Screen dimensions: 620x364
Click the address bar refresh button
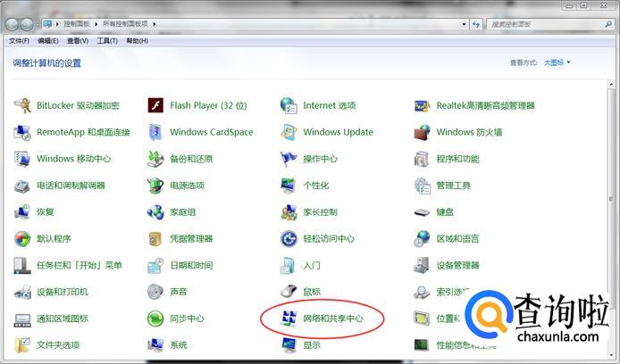point(476,24)
